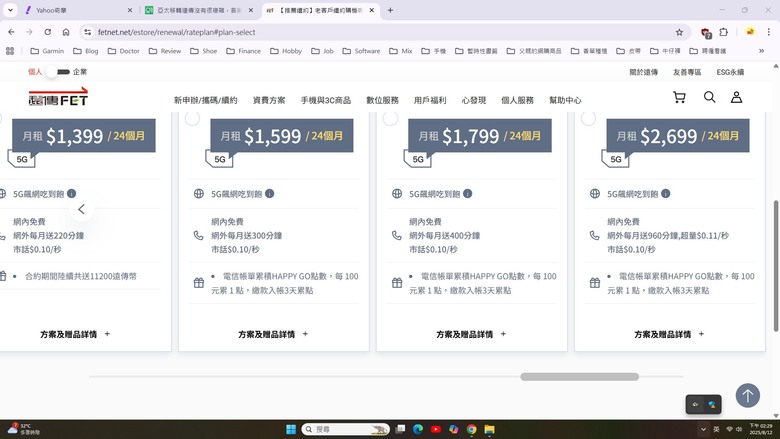Click the search magnifier icon in header
Viewport: 780px width, 439px height.
point(709,97)
